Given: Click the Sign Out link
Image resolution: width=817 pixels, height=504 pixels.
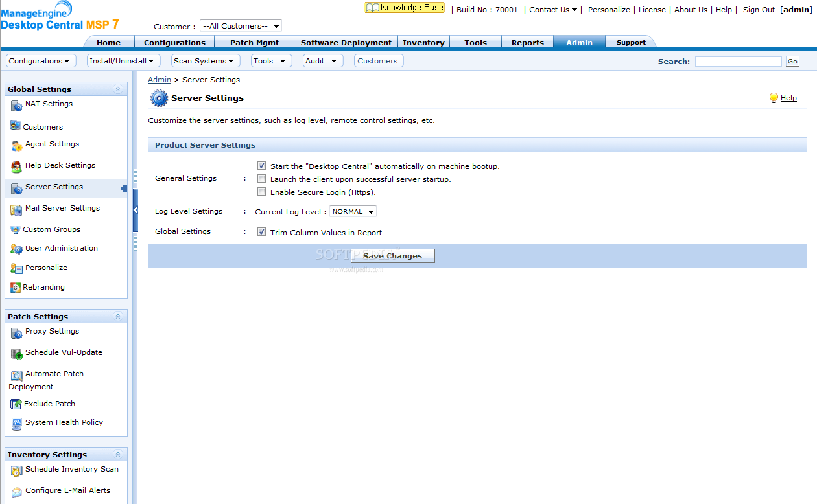Looking at the screenshot, I should (759, 10).
